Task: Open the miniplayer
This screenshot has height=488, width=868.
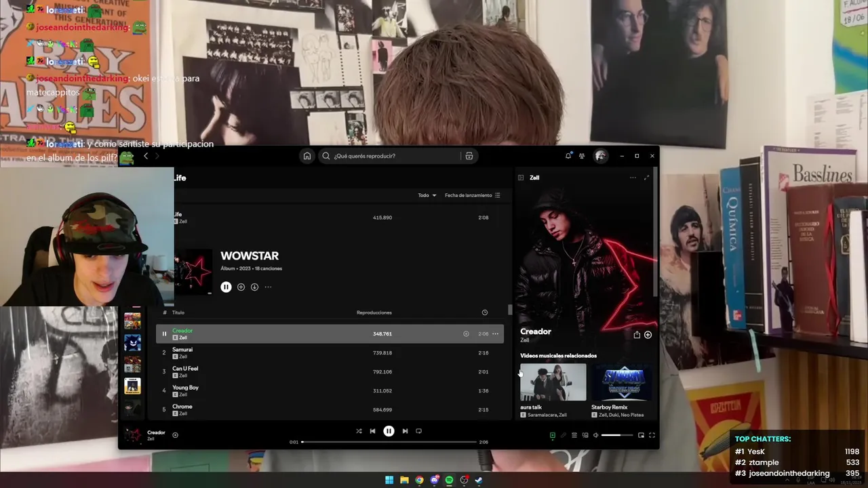Action: (641, 435)
